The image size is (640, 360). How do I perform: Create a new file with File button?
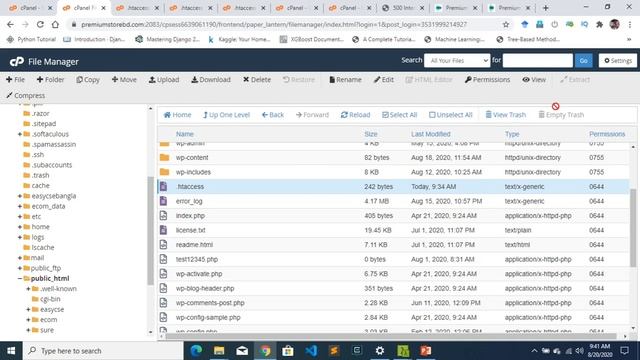coord(16,80)
